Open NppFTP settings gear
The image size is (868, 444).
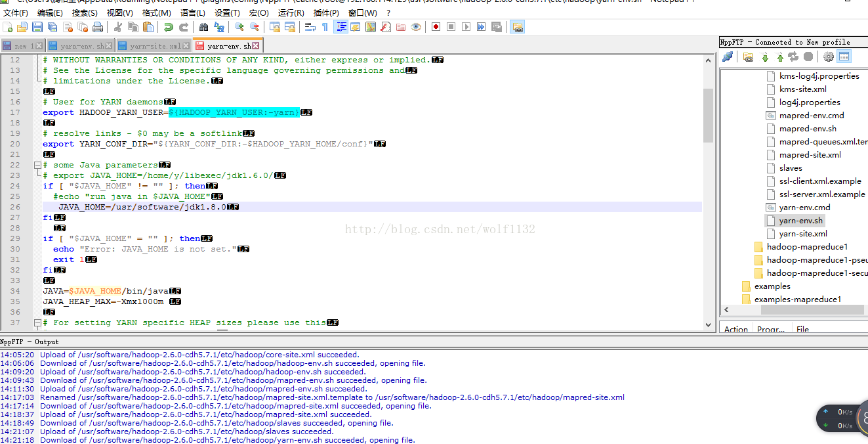(x=829, y=57)
